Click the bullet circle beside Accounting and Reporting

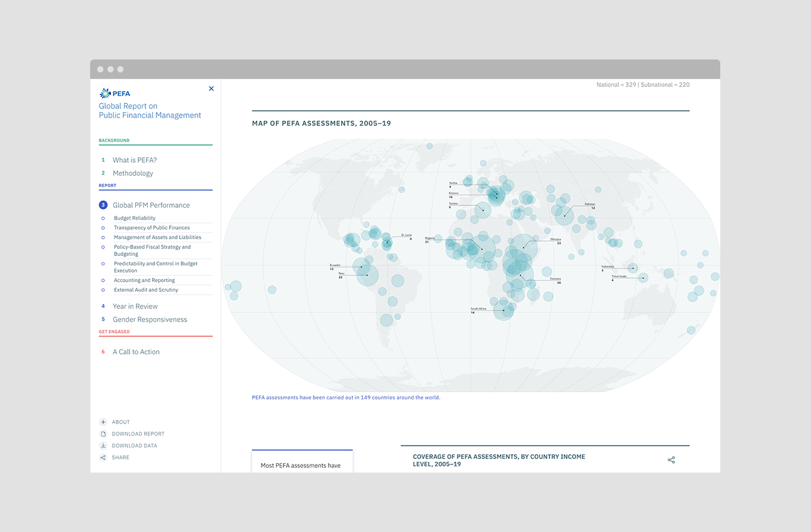tap(103, 280)
